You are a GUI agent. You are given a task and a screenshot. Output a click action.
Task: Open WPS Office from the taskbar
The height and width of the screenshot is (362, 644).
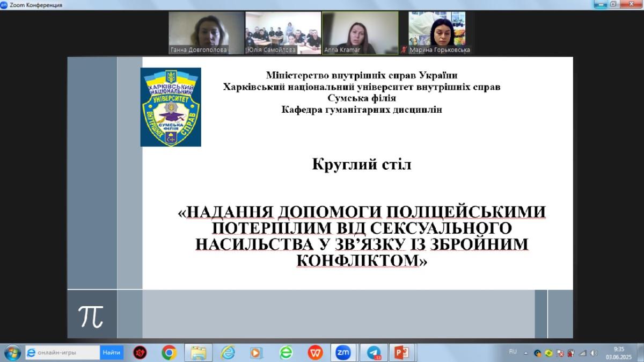click(316, 353)
